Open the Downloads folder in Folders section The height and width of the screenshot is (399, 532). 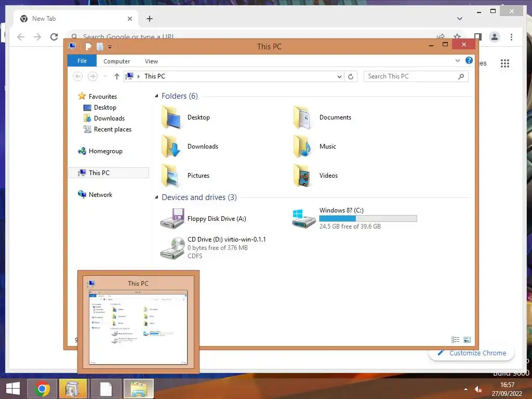190,147
